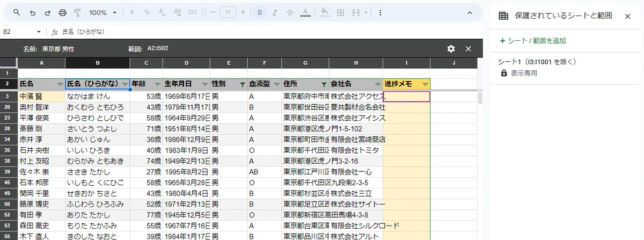Click the vertical scrollbar of the sheet
This screenshot has height=240, width=644.
click(480, 98)
